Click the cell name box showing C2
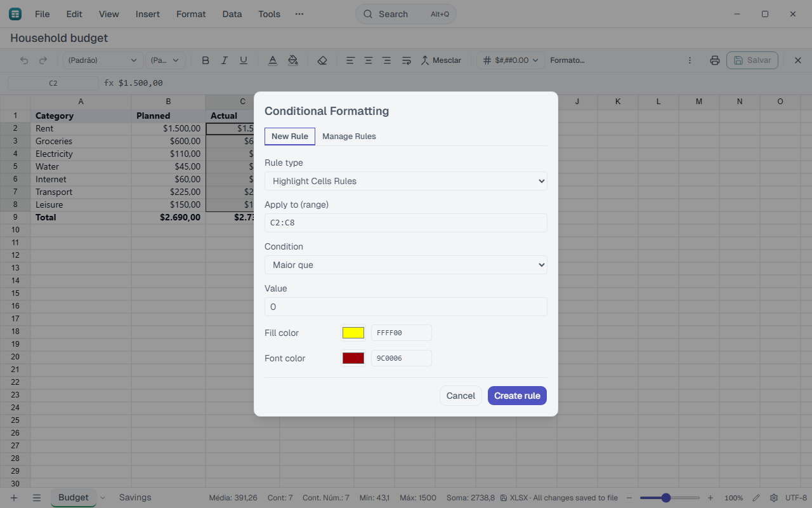The height and width of the screenshot is (508, 812). tap(53, 83)
